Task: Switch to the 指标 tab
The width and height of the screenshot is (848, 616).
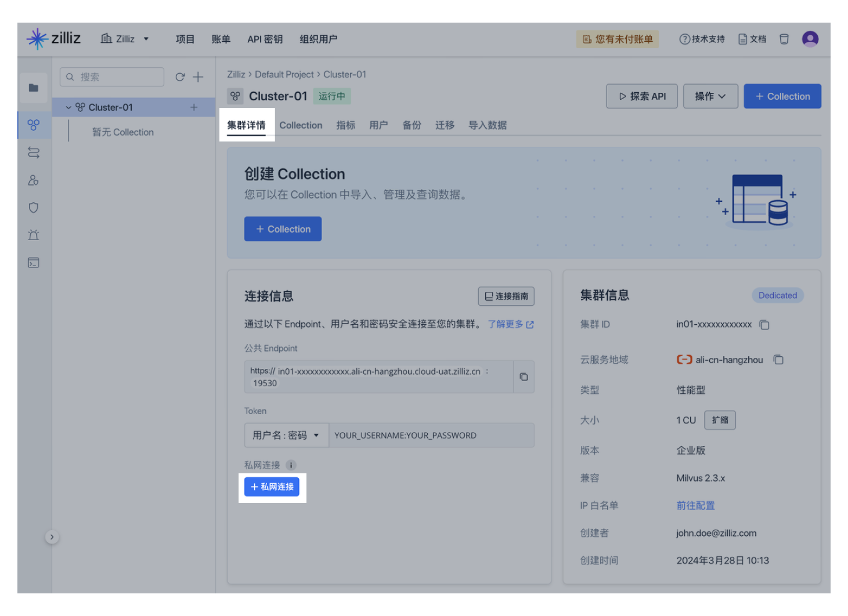Action: coord(346,125)
